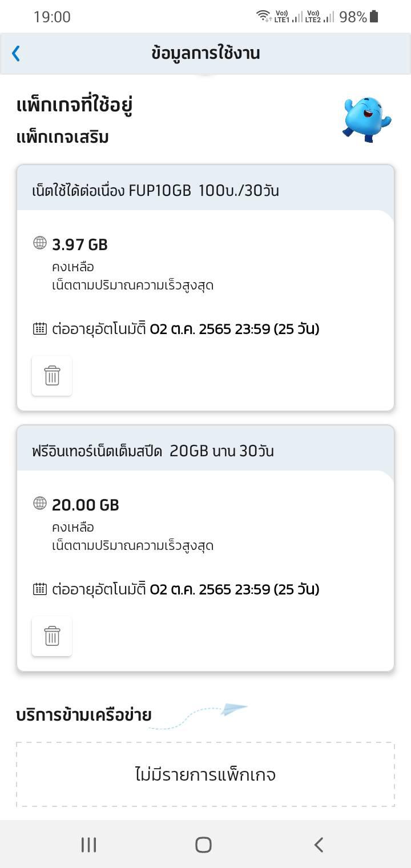Open the free 20GB package card header
Image resolution: width=411 pixels, height=868 pixels.
pos(205,451)
